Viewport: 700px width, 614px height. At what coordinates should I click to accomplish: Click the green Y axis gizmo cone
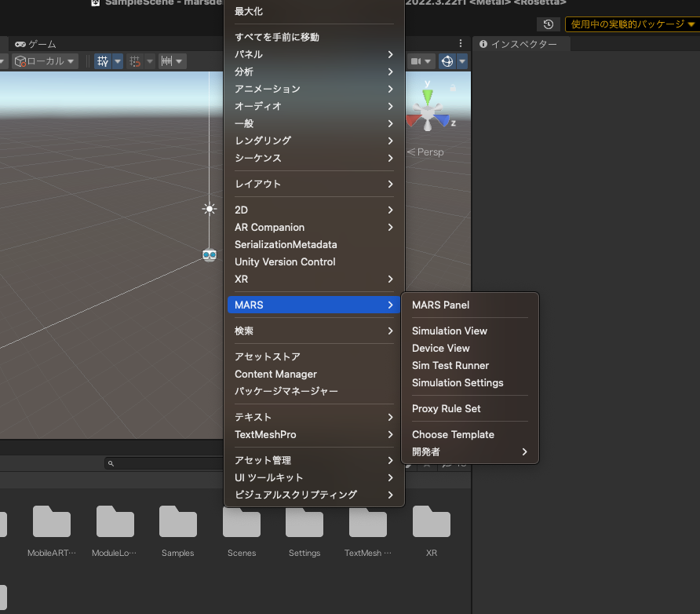pyautogui.click(x=428, y=96)
